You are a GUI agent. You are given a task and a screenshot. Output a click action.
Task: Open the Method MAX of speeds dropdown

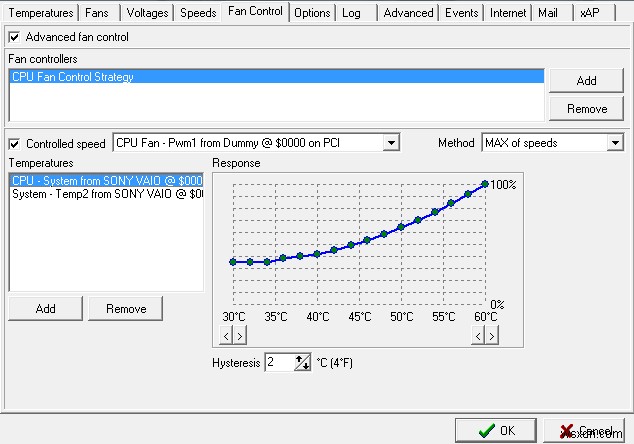coord(615,143)
